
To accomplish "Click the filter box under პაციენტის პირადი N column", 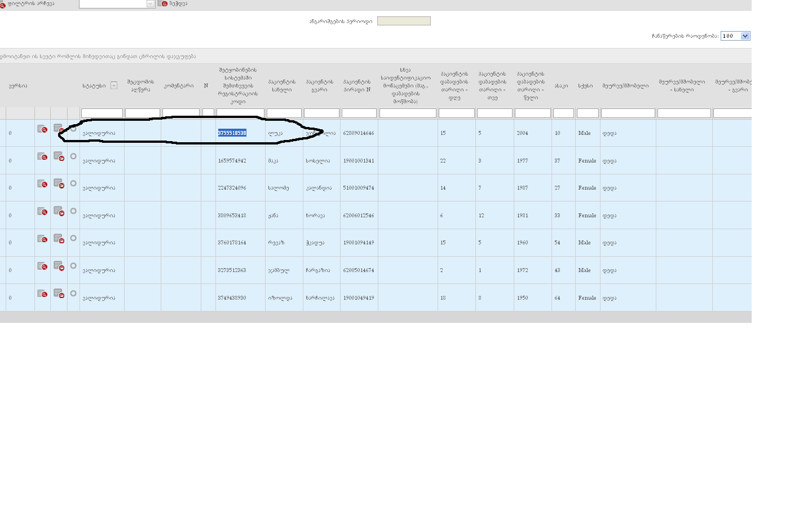I will click(359, 113).
